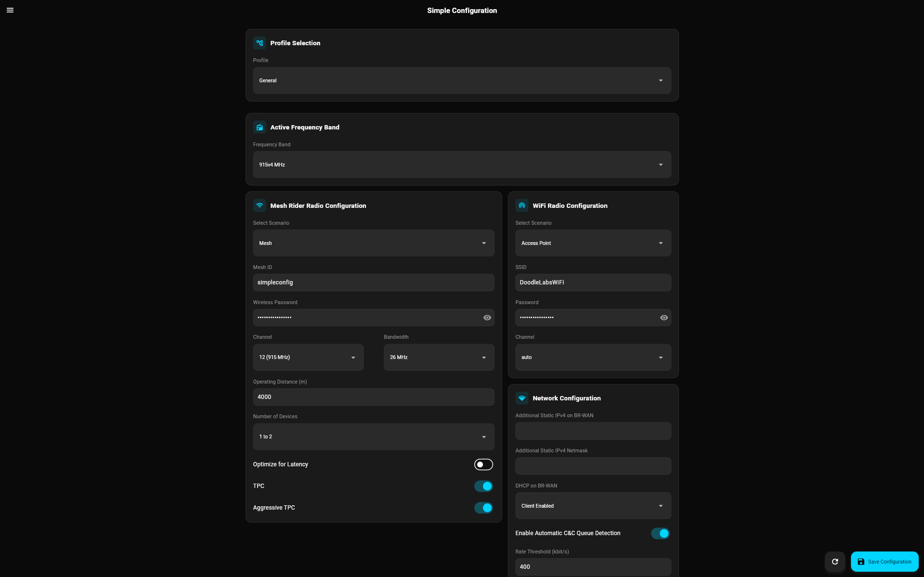Open the Number of Devices dropdown
Screen dimensions: 924x577
(373, 436)
